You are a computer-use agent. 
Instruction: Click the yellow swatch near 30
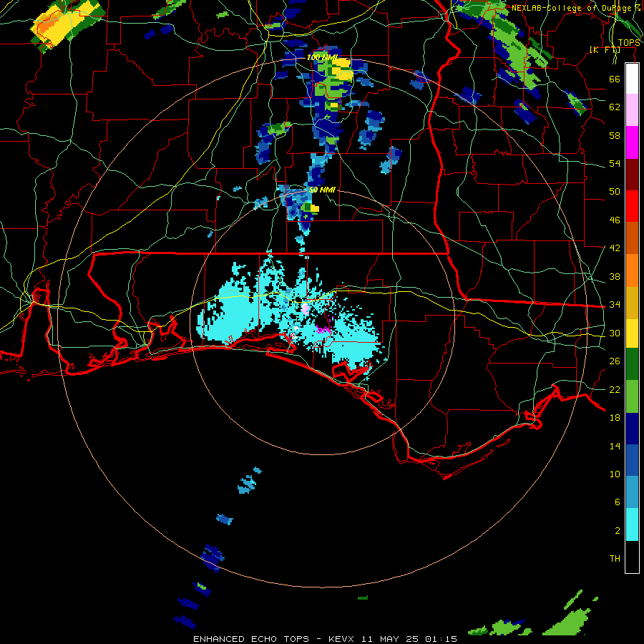pyautogui.click(x=632, y=333)
